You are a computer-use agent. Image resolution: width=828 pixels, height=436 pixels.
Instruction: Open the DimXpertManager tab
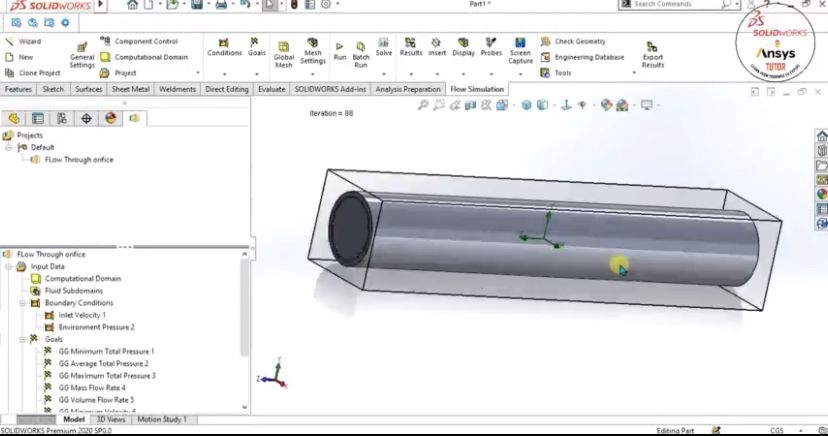(87, 118)
